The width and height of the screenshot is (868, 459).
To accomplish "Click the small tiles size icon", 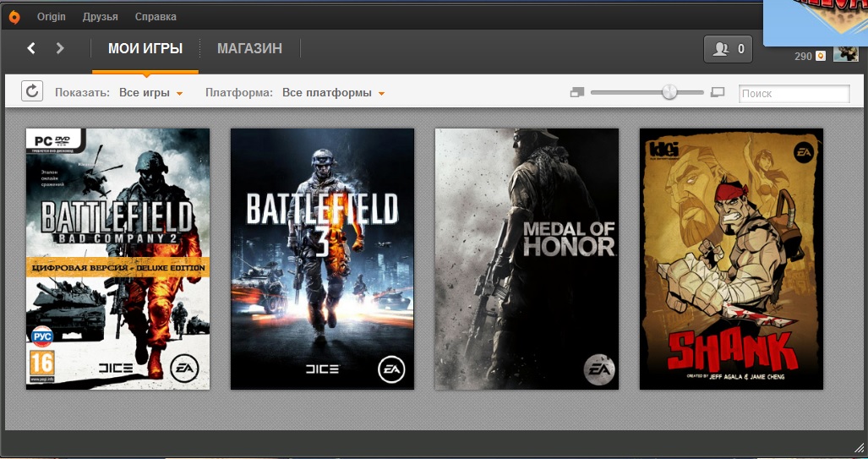I will pyautogui.click(x=577, y=92).
